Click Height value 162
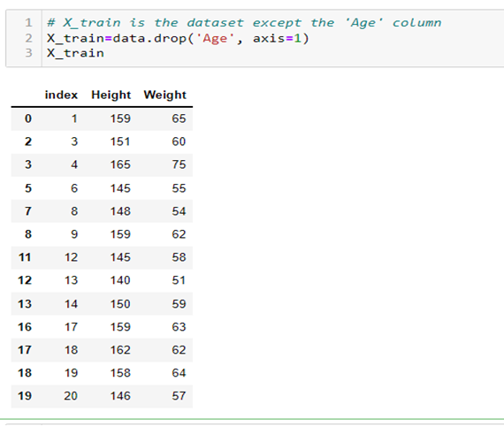504x427 pixels. tap(120, 350)
